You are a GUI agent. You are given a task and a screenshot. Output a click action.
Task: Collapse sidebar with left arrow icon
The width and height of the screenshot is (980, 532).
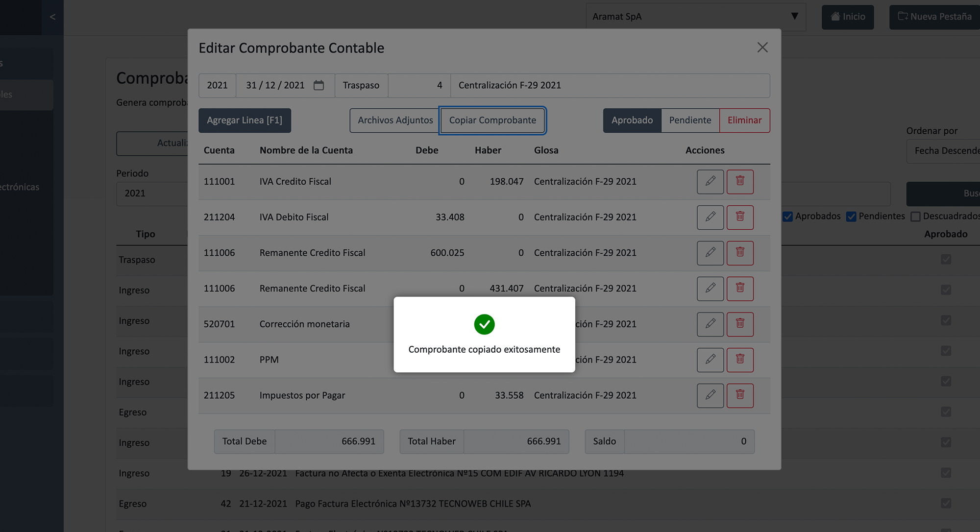tap(52, 17)
